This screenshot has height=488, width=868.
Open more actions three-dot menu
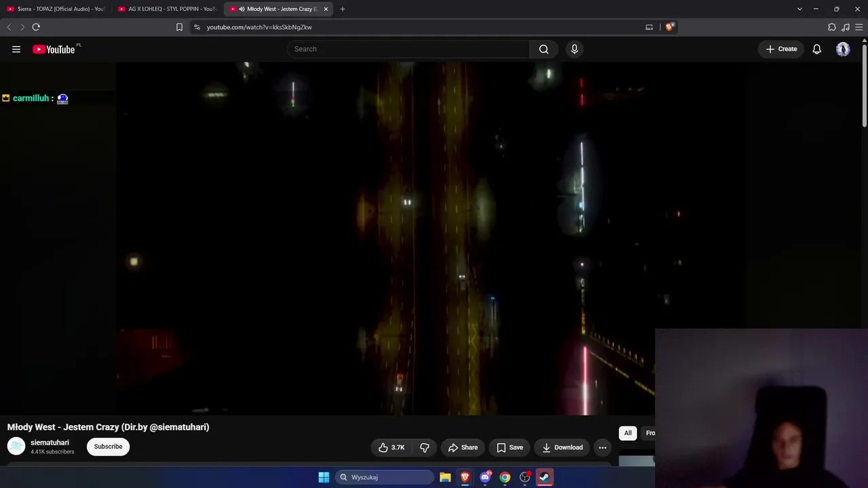602,447
